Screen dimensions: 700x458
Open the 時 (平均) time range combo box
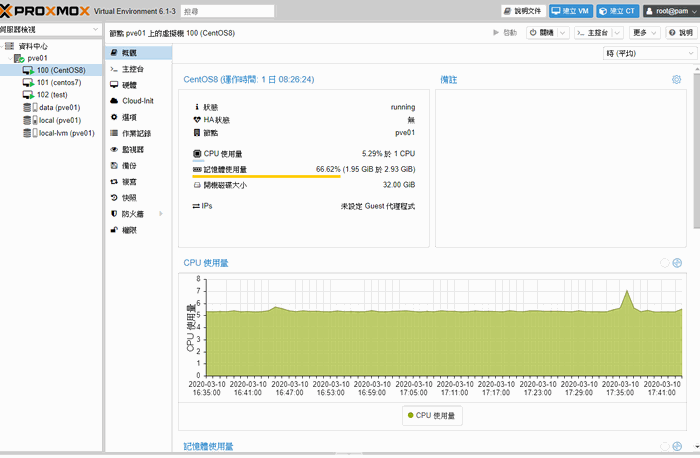coord(649,53)
